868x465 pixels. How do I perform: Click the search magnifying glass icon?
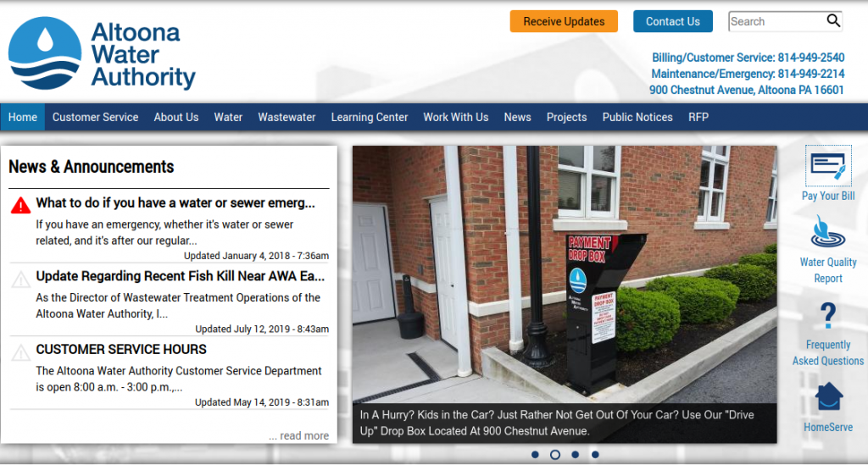pyautogui.click(x=833, y=21)
